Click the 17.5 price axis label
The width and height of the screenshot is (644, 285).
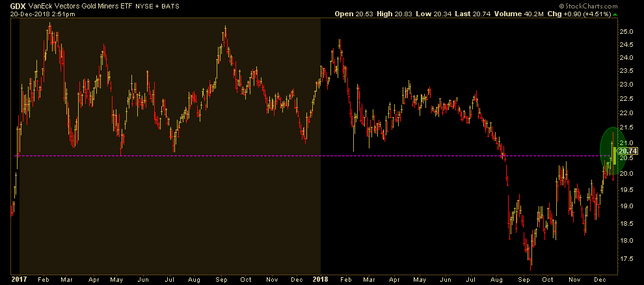(x=626, y=258)
